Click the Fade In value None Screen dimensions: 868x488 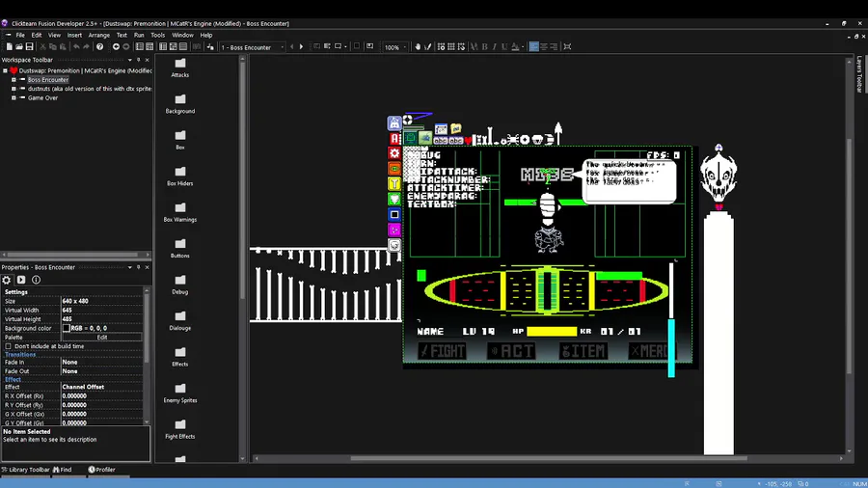tap(102, 363)
